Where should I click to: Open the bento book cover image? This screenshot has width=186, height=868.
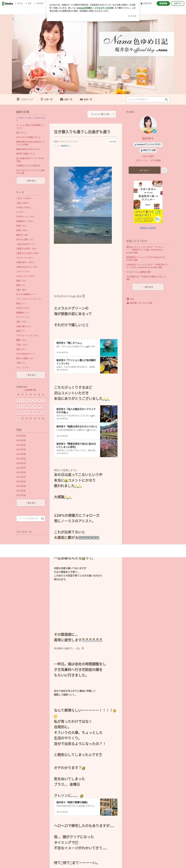tap(148, 202)
